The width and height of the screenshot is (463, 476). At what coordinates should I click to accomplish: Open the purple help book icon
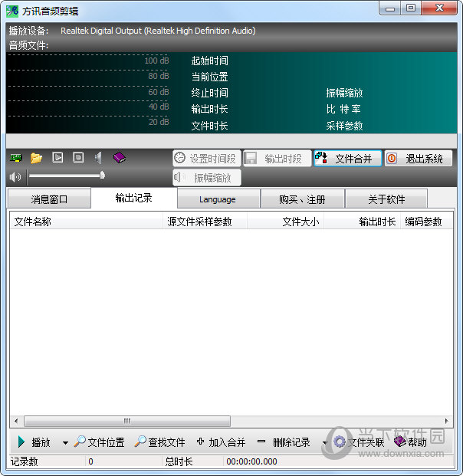tap(120, 158)
